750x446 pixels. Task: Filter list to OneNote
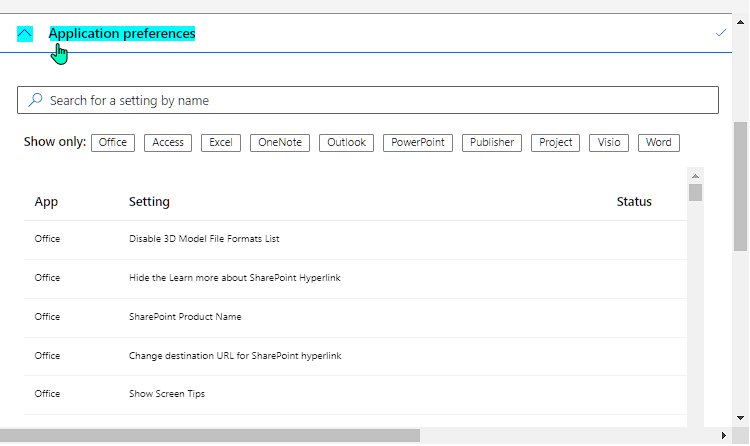tap(280, 143)
